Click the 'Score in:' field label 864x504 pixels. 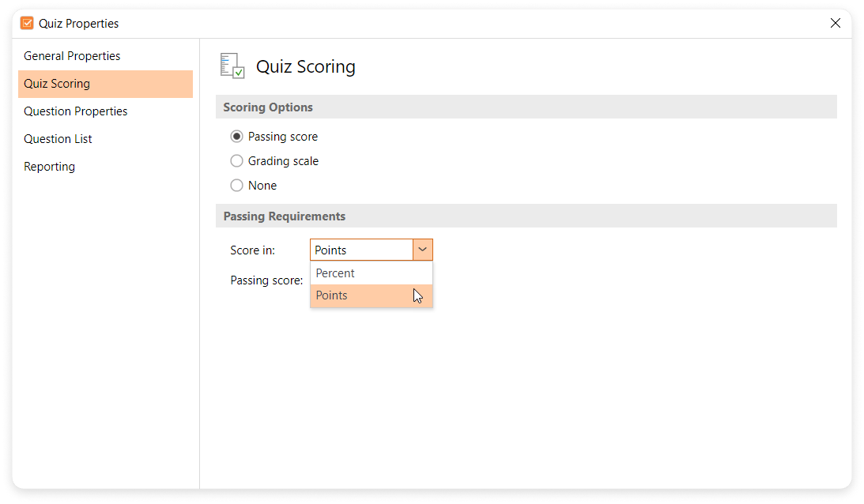pyautogui.click(x=252, y=250)
